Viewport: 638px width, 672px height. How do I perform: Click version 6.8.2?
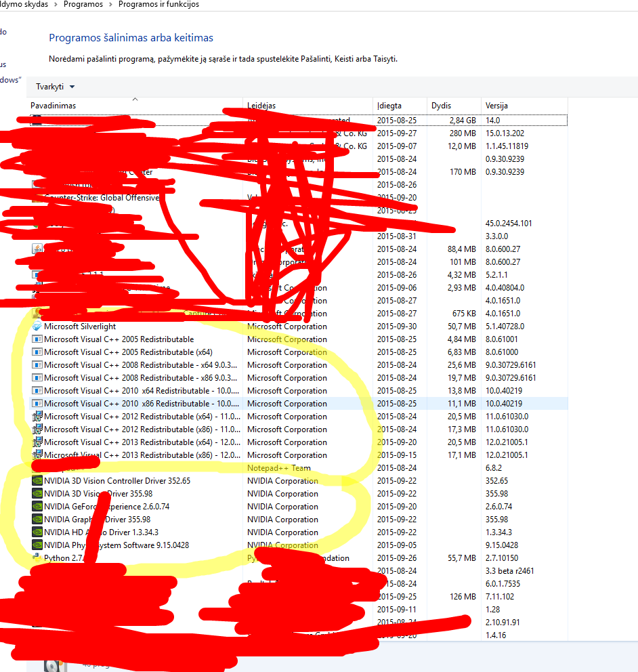pos(494,468)
